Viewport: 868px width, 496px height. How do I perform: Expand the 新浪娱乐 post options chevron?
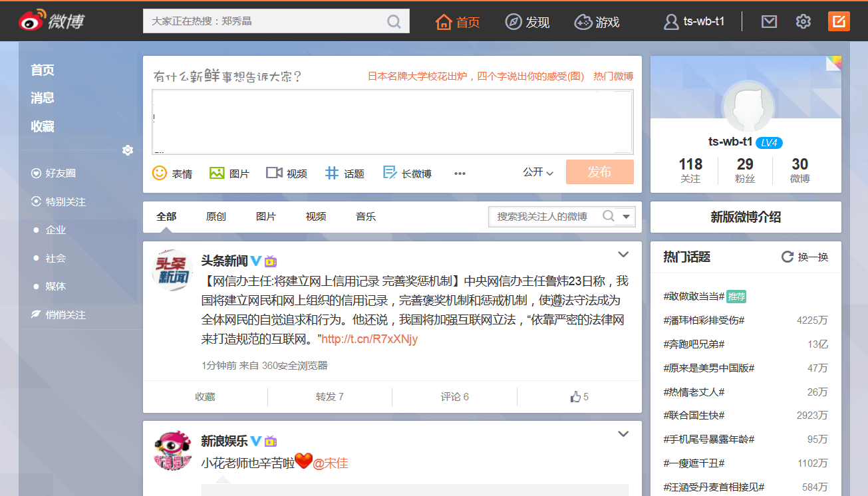pos(623,434)
